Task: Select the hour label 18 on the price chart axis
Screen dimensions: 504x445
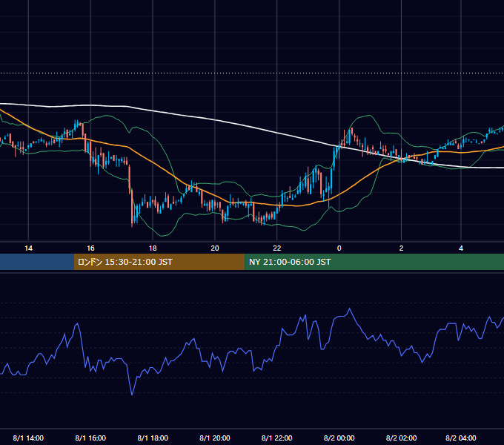Action: pos(153,248)
